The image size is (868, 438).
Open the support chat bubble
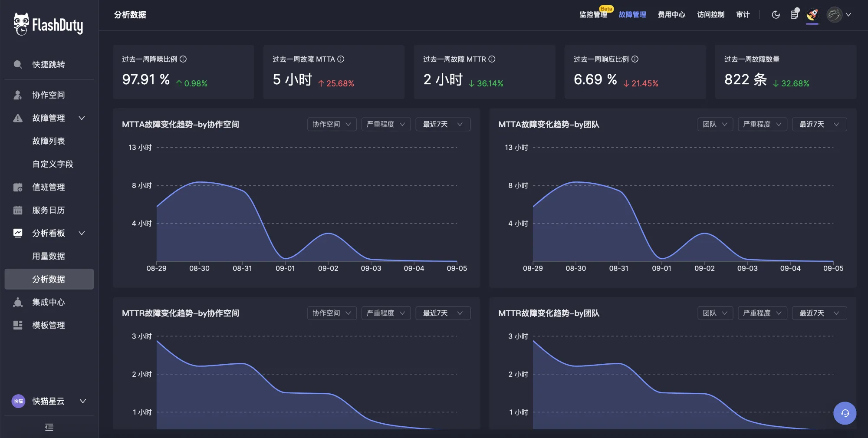[x=845, y=413]
